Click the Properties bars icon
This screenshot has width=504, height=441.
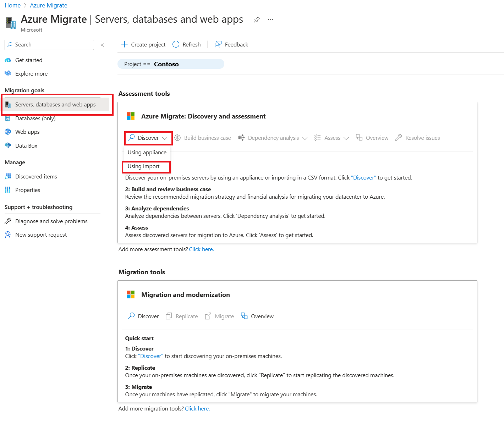click(8, 190)
